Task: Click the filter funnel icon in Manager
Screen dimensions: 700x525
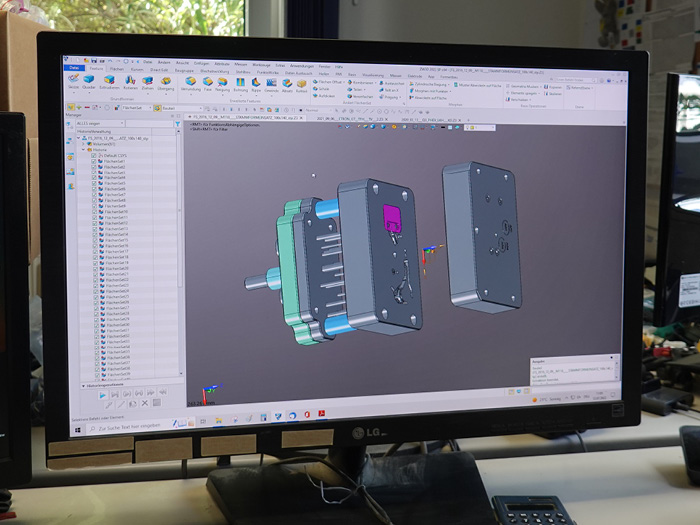Action: (178, 124)
